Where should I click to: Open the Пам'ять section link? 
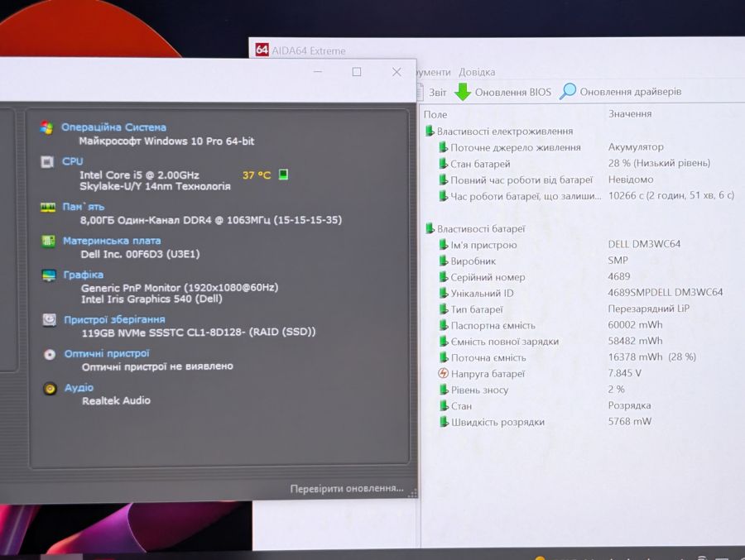pos(83,207)
